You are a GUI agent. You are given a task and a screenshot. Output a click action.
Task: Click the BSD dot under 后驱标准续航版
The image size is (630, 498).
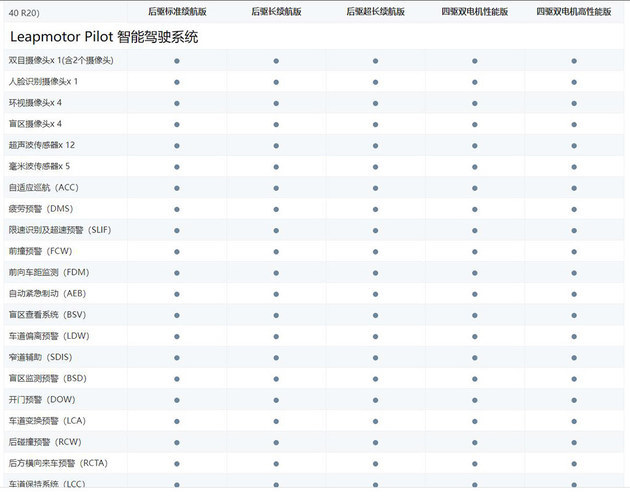point(177,379)
